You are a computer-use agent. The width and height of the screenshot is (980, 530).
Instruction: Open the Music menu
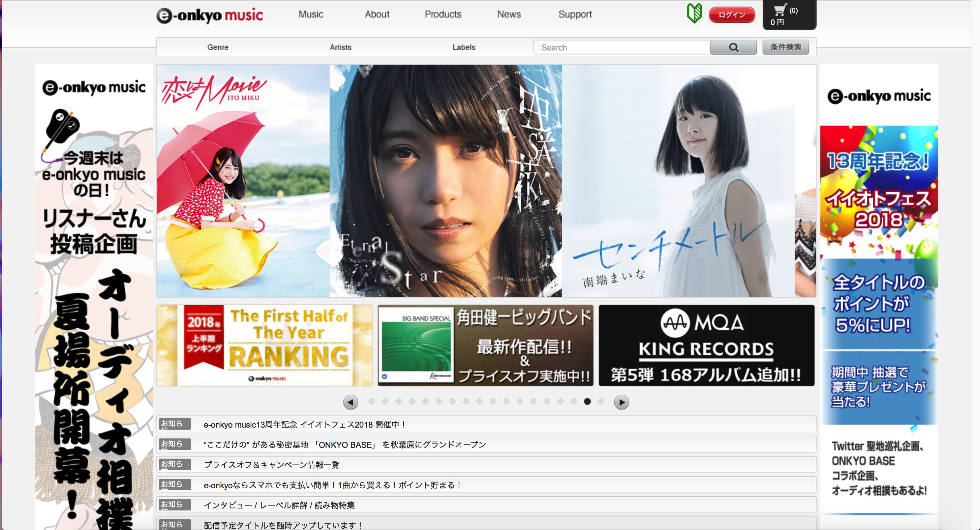click(x=311, y=14)
